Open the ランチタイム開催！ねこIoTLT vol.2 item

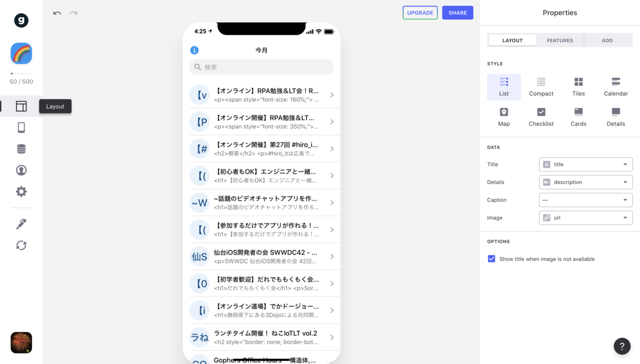(x=261, y=337)
